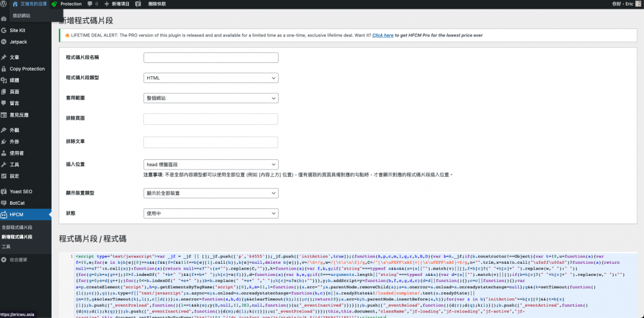
Task: Click the site name in the admin bar
Action: [x=34, y=4]
